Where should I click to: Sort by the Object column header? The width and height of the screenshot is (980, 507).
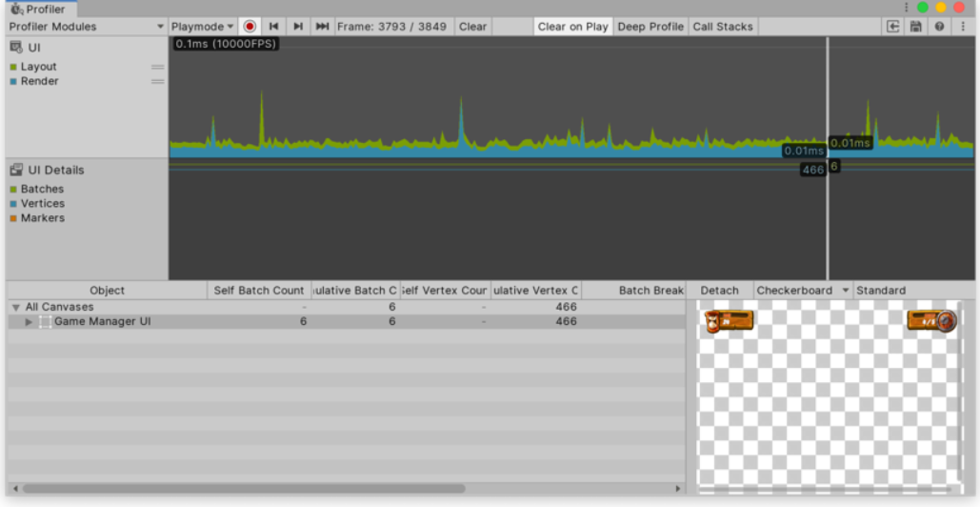click(107, 290)
